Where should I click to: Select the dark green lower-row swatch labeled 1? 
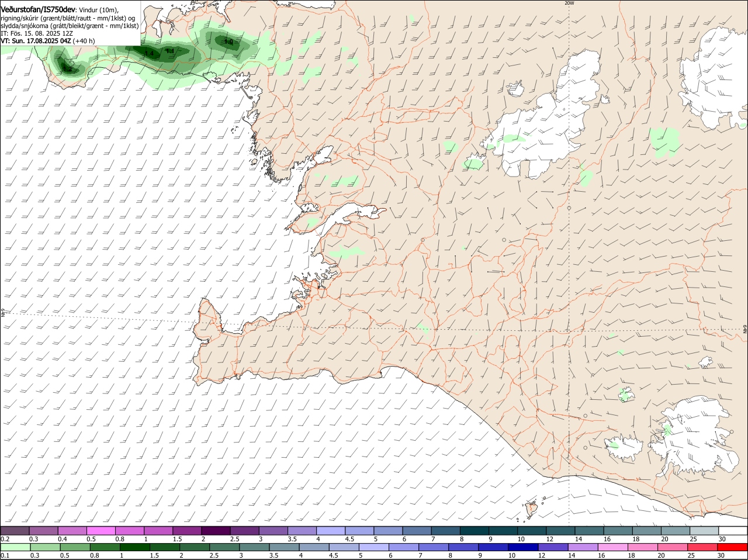[x=135, y=547]
